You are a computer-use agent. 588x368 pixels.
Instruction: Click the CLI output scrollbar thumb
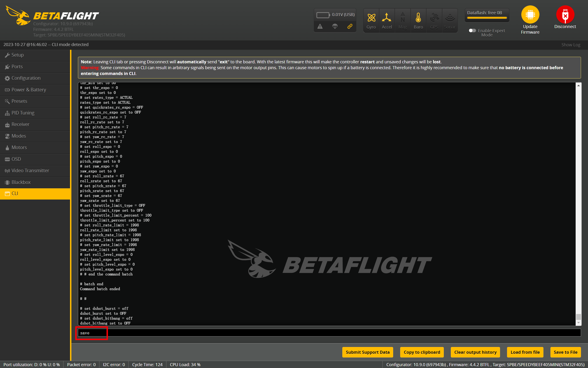point(578,317)
